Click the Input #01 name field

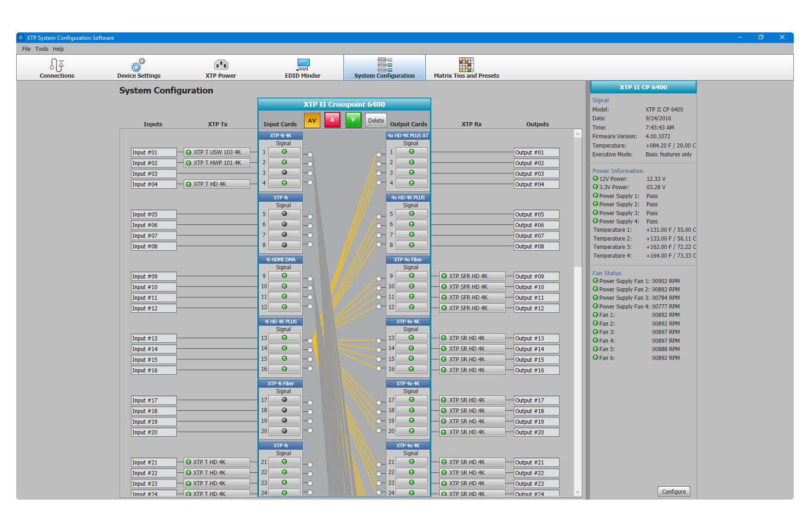tap(154, 152)
